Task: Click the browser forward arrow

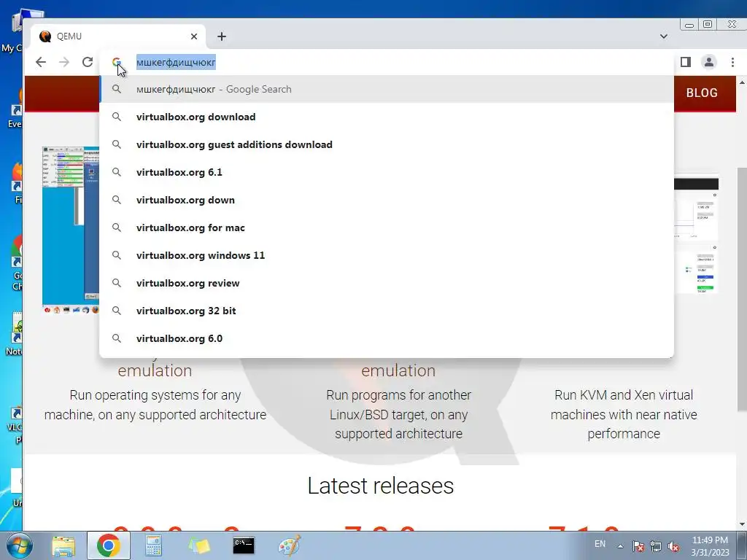Action: coord(64,62)
